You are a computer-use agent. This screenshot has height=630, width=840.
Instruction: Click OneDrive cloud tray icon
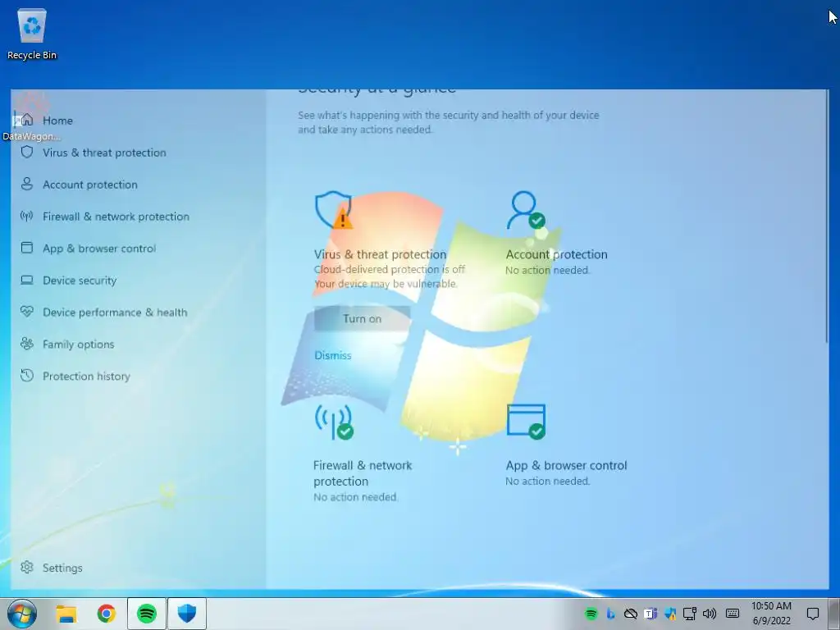click(631, 614)
